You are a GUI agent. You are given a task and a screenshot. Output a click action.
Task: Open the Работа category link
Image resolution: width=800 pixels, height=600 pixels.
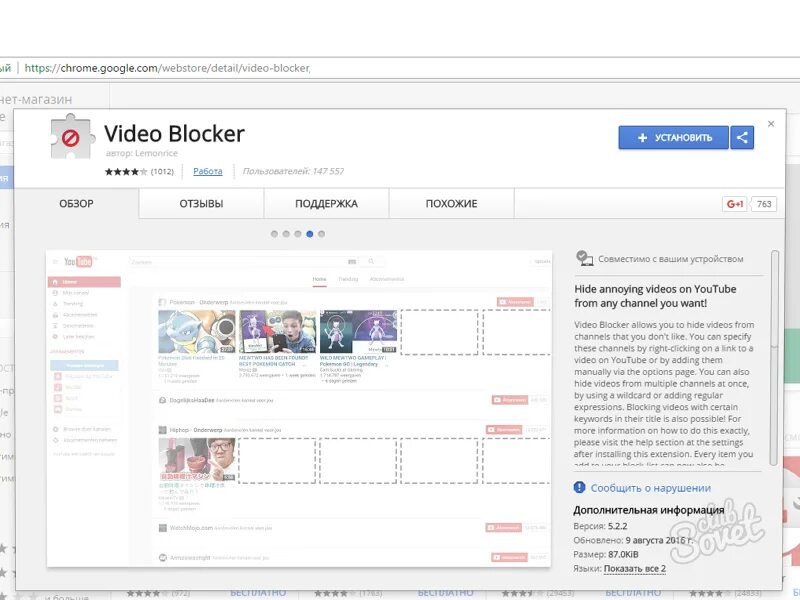pos(208,171)
